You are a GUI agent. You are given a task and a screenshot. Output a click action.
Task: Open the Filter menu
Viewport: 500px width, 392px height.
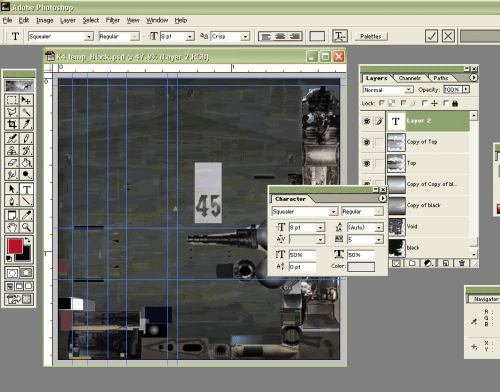tap(113, 20)
